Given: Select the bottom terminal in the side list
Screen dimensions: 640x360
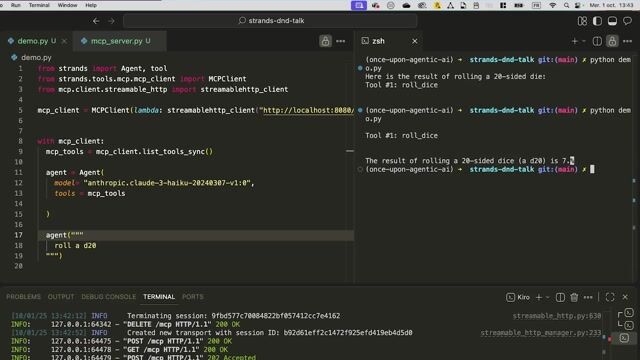Looking at the screenshot, I should pos(624,338).
